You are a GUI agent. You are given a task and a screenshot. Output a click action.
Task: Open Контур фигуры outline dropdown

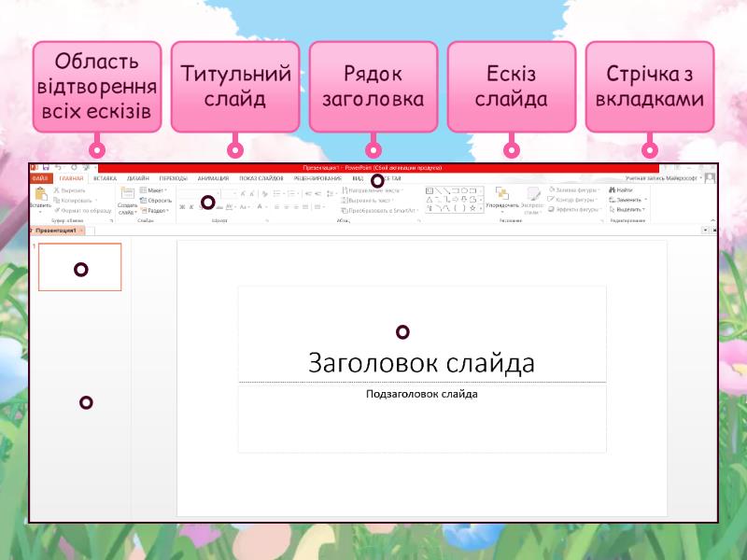coord(573,200)
